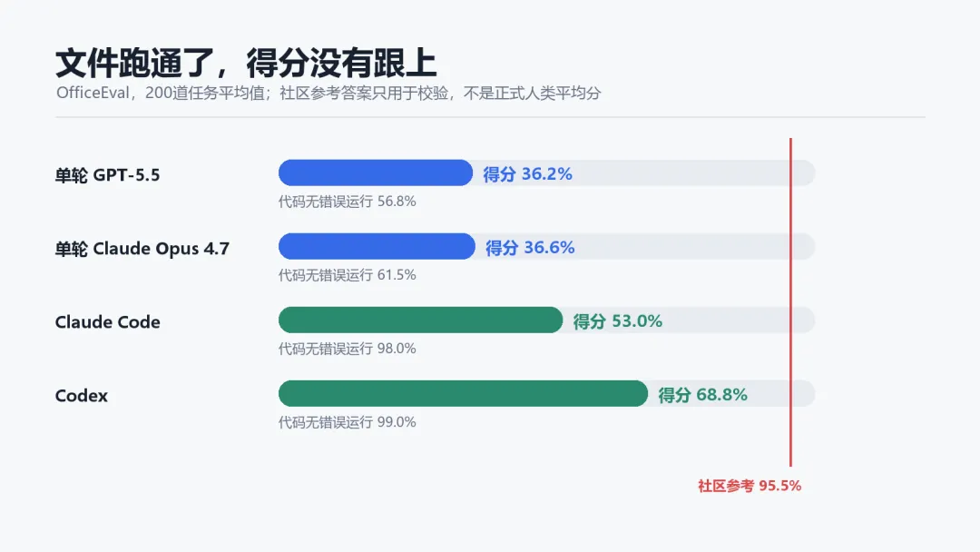This screenshot has height=552, width=980.
Task: Click the Codex row label
Action: point(82,396)
